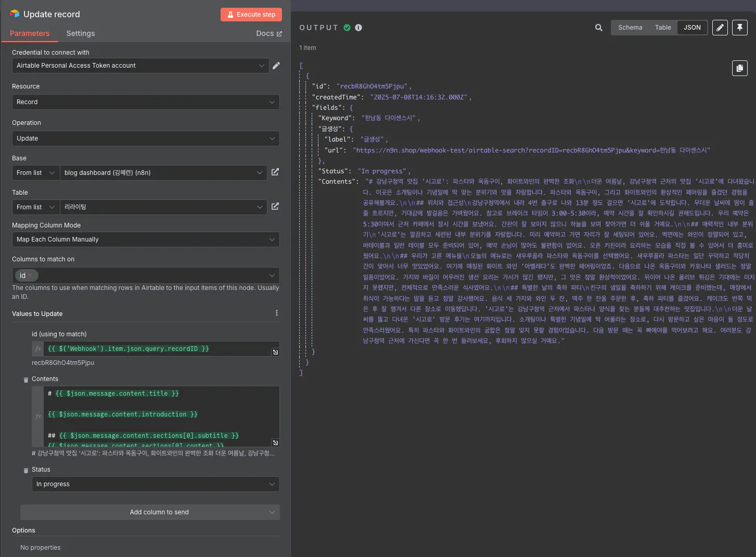Select the Parameters tab
Image resolution: width=756 pixels, height=557 pixels.
pyautogui.click(x=30, y=33)
